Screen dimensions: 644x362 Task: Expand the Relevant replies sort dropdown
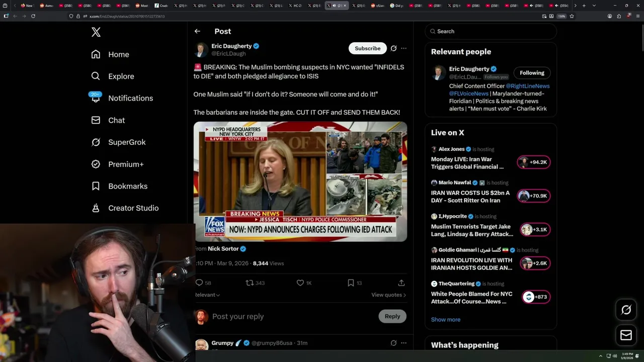pos(207,295)
